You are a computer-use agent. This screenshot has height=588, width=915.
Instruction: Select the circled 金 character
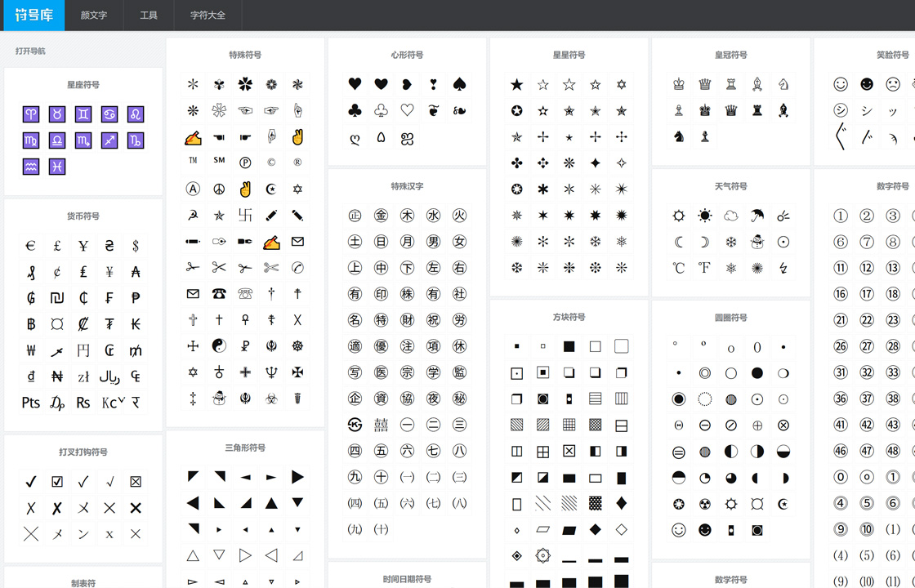pyautogui.click(x=381, y=216)
